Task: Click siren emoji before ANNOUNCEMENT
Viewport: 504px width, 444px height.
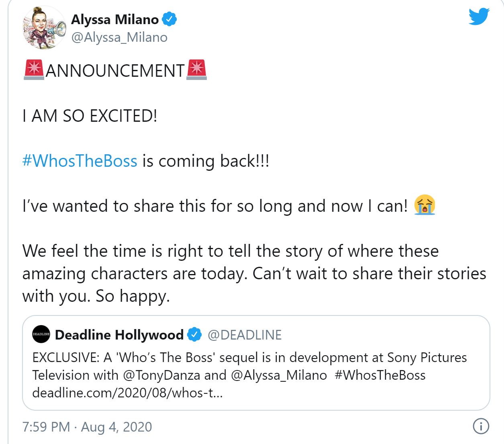Action: [34, 70]
